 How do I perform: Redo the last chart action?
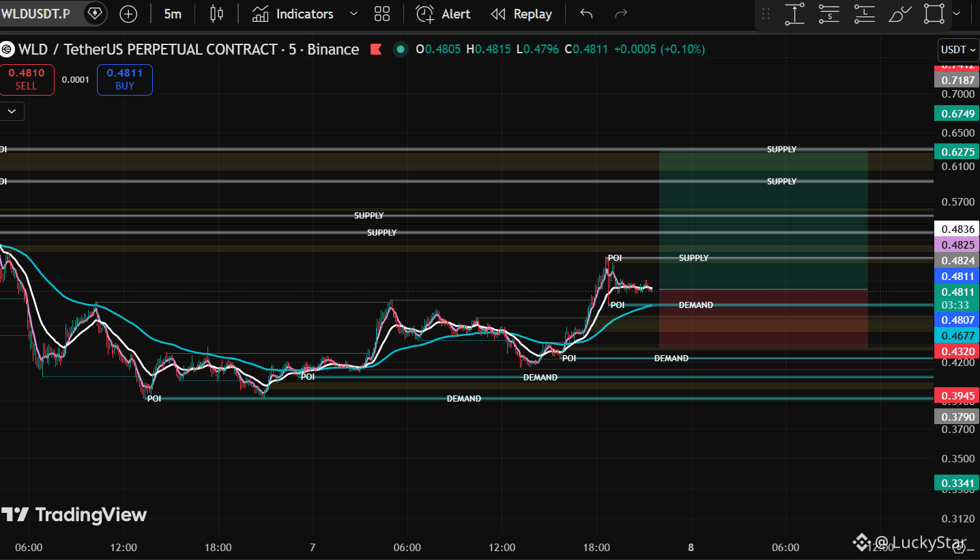(621, 14)
